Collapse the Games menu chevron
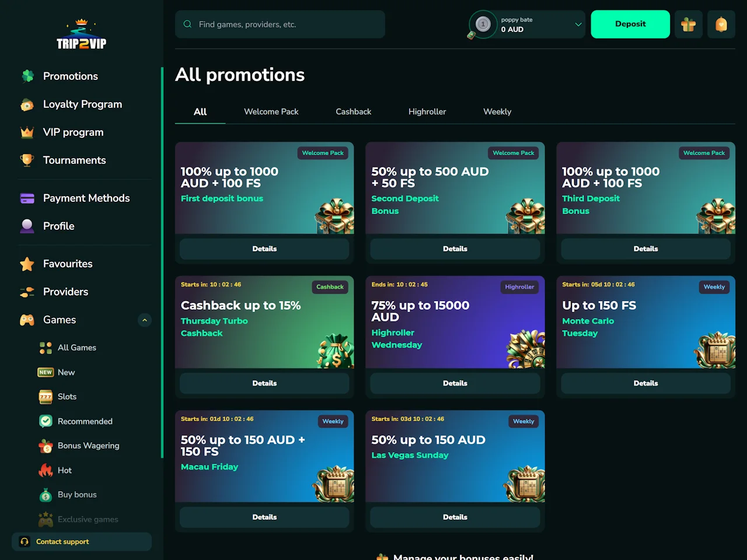747x560 pixels. (x=145, y=320)
